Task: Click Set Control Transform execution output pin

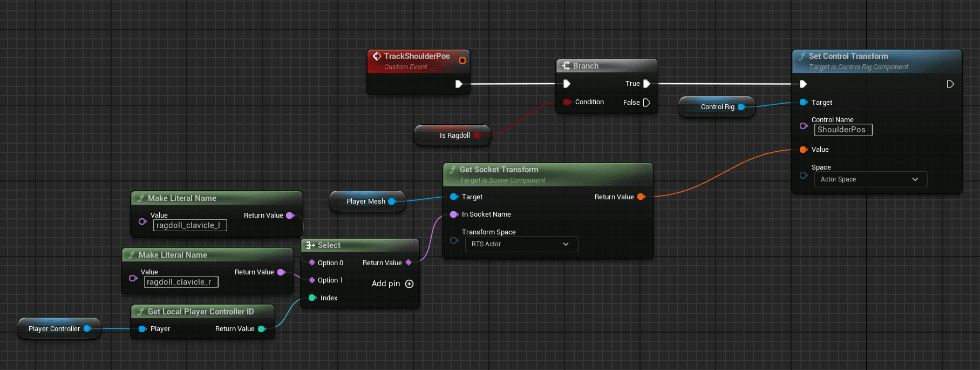Action: click(x=950, y=84)
